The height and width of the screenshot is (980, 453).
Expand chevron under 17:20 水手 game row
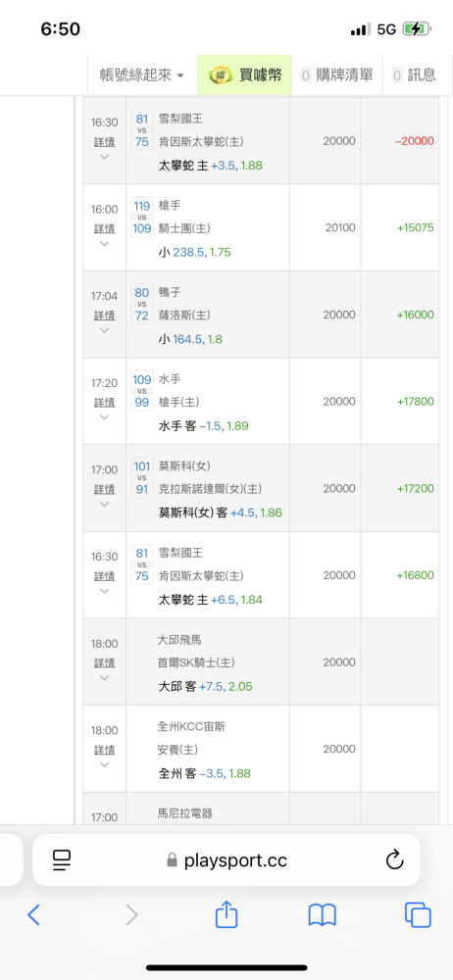click(105, 416)
